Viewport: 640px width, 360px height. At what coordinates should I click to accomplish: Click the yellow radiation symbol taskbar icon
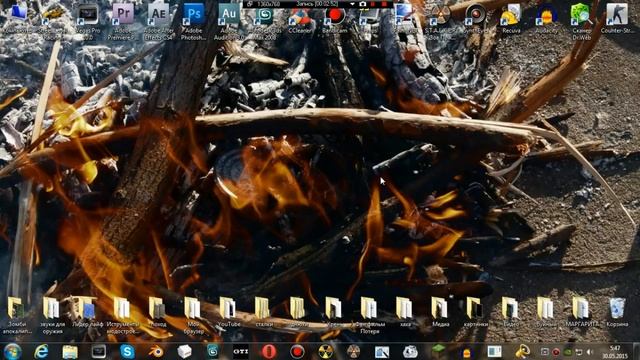[325, 351]
